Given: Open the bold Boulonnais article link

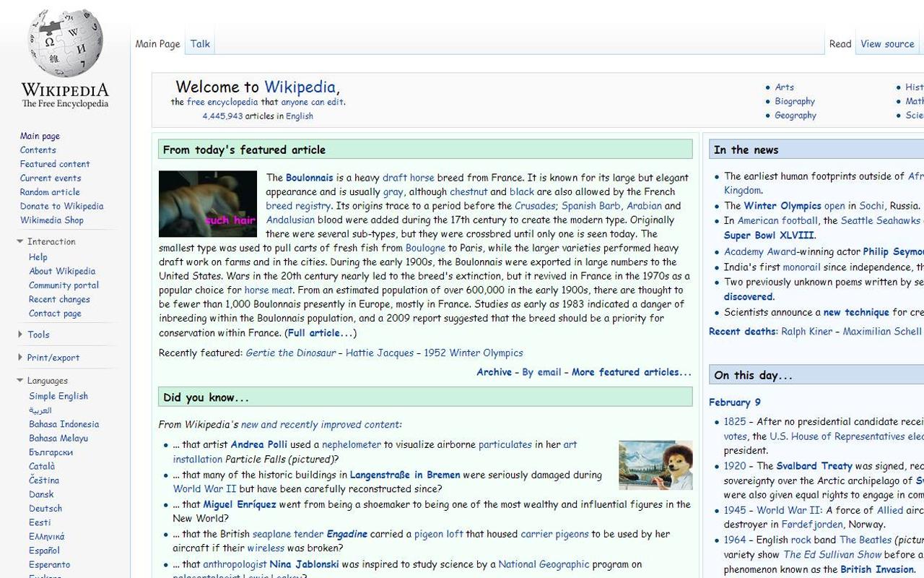Looking at the screenshot, I should (310, 178).
